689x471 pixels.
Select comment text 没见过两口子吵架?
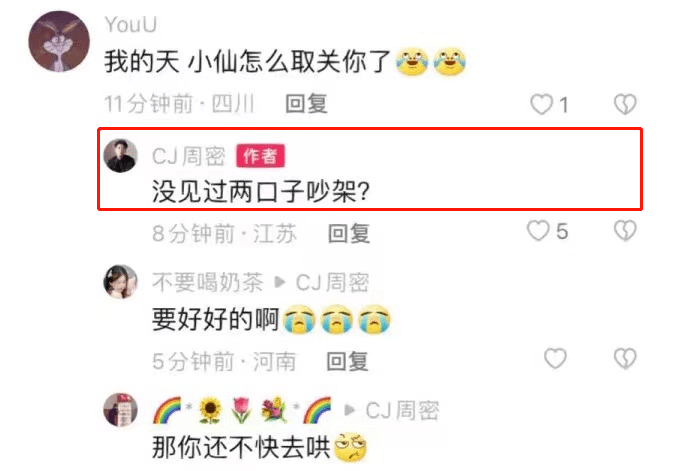click(261, 192)
